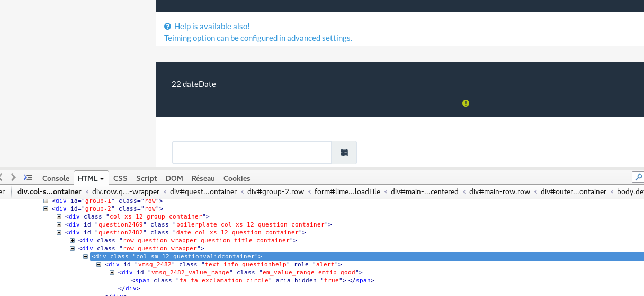This screenshot has width=644, height=296.
Task: Click the yellow exclamation validation icon
Action: 466,103
